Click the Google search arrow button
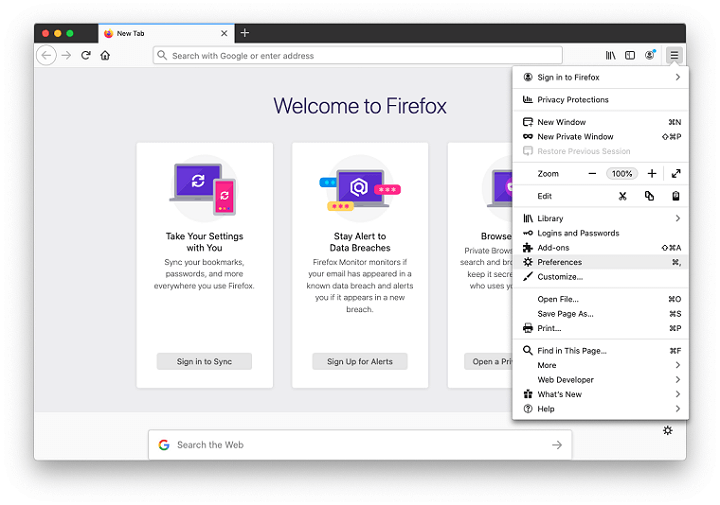Screen dimensions: 720x505 [557, 445]
